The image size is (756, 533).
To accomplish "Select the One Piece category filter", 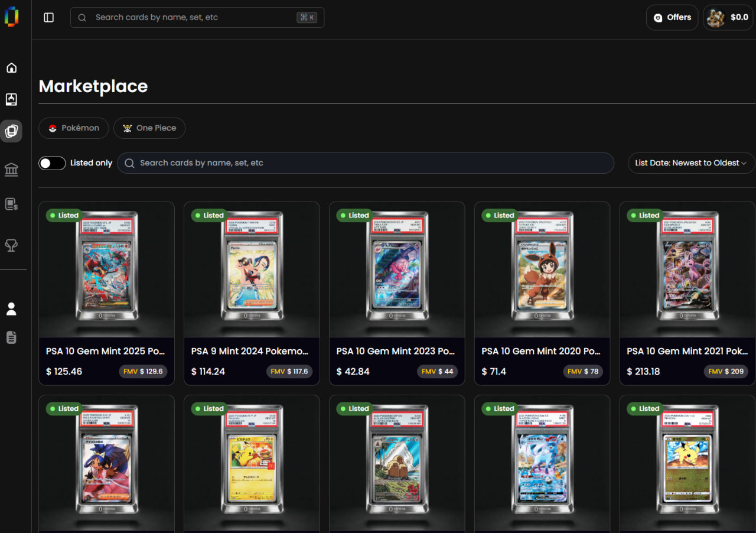I will pyautogui.click(x=149, y=128).
